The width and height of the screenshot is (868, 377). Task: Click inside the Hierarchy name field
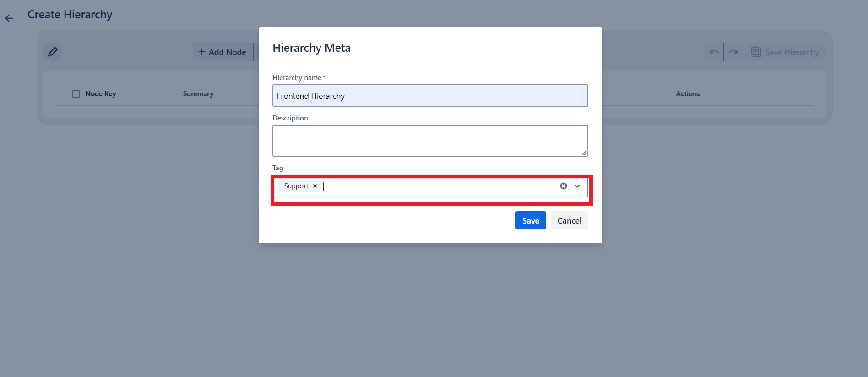pos(430,96)
